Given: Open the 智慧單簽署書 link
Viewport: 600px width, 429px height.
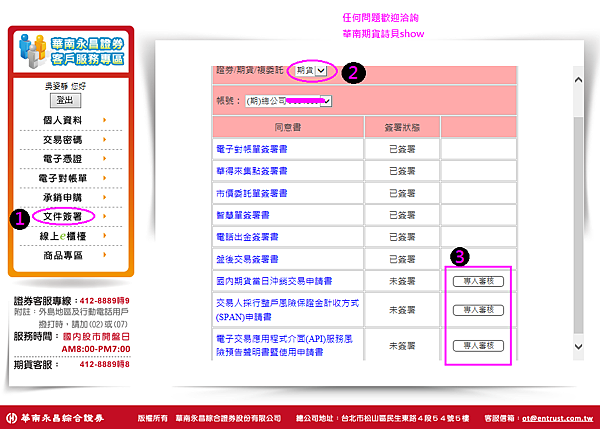Looking at the screenshot, I should (x=243, y=215).
